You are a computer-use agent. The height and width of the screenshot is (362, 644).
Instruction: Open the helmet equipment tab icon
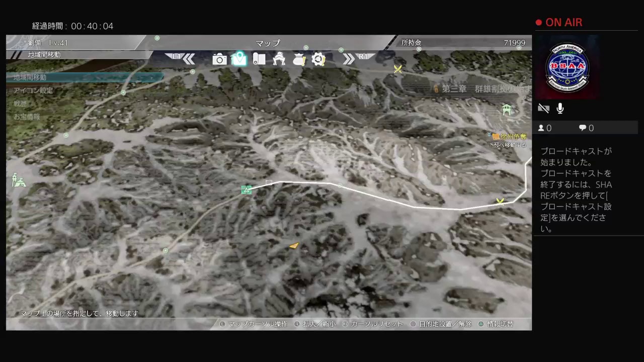(x=279, y=60)
